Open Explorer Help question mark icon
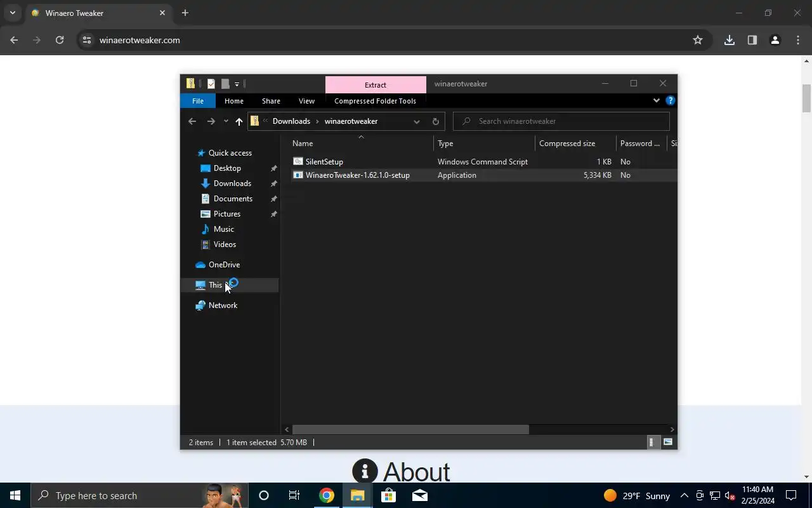The image size is (812, 508). [x=671, y=100]
